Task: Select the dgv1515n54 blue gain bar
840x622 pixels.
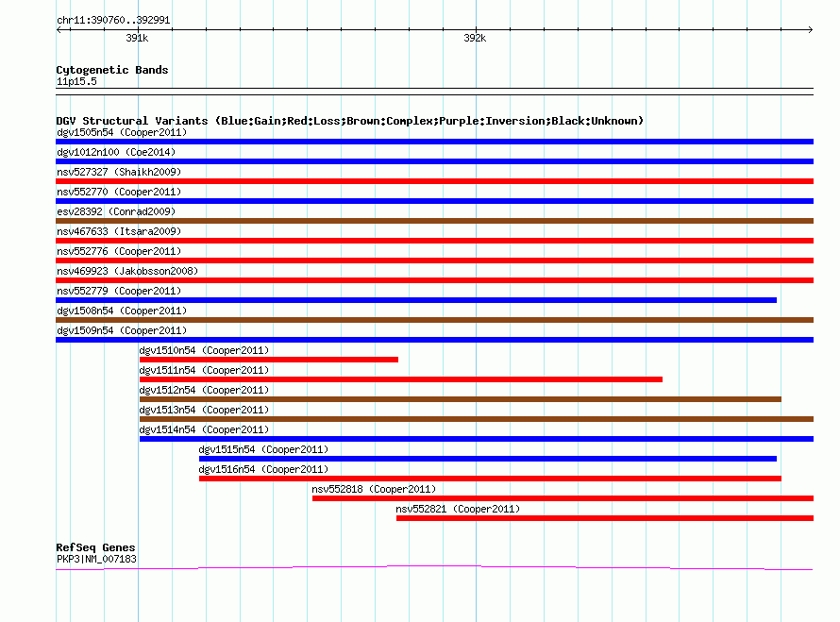Action: click(488, 459)
